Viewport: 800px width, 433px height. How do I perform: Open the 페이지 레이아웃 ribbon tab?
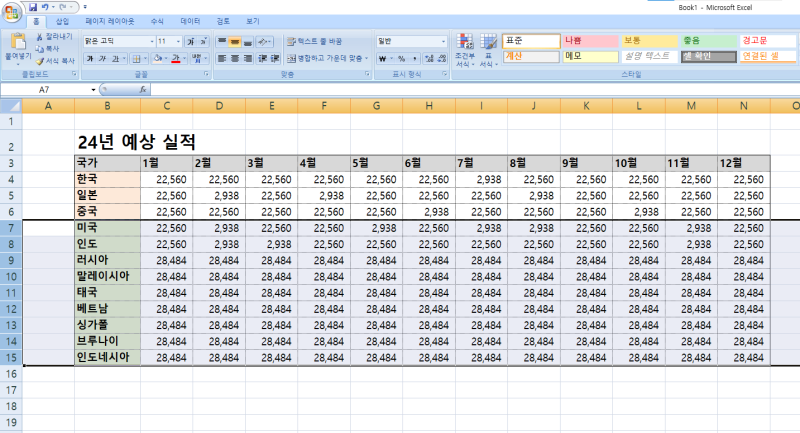point(109,21)
